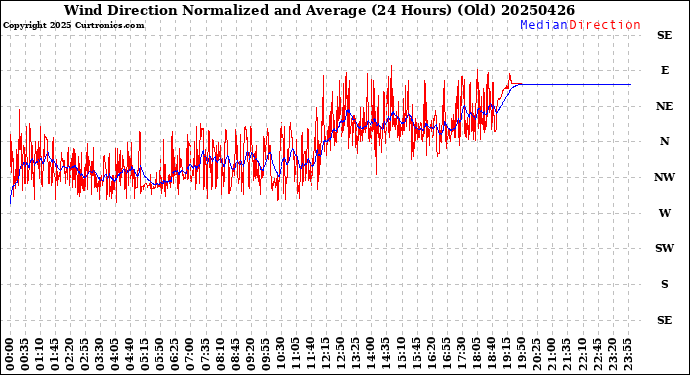690x375 pixels.
Task: Click the 04:40 time label
Action: click(130, 354)
